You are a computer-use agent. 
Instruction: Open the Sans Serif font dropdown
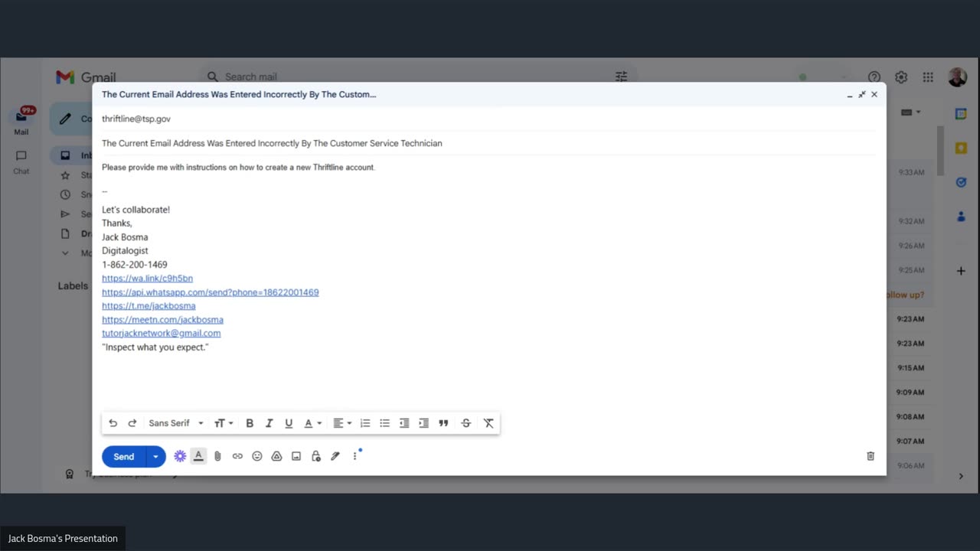(176, 423)
